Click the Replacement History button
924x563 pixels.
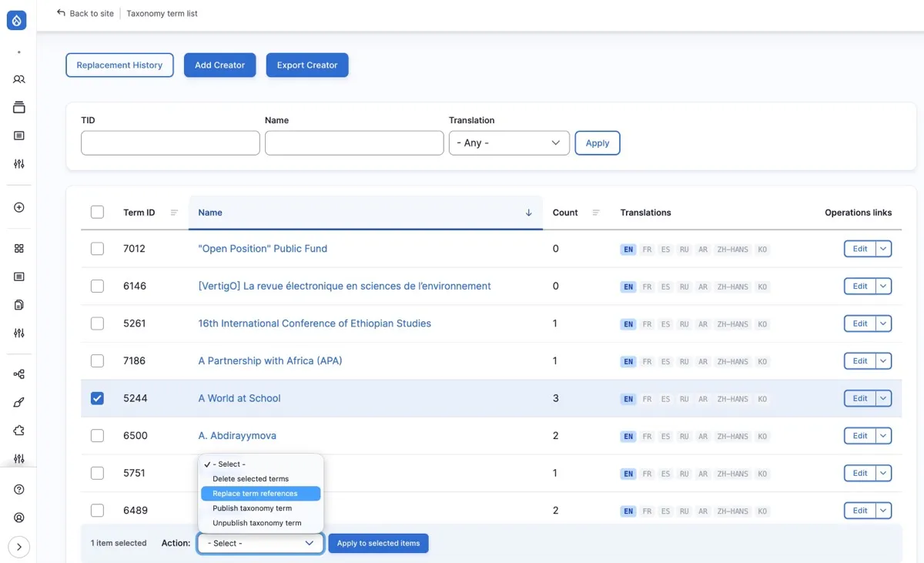point(119,65)
